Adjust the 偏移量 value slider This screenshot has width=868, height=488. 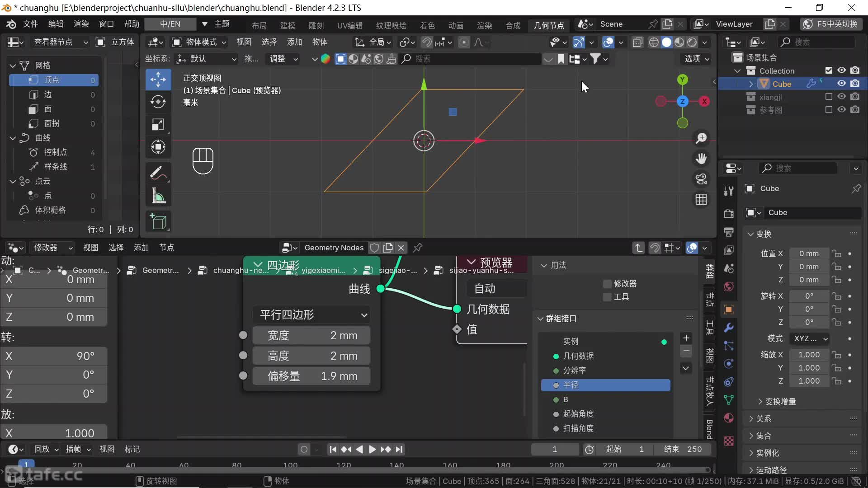(311, 376)
